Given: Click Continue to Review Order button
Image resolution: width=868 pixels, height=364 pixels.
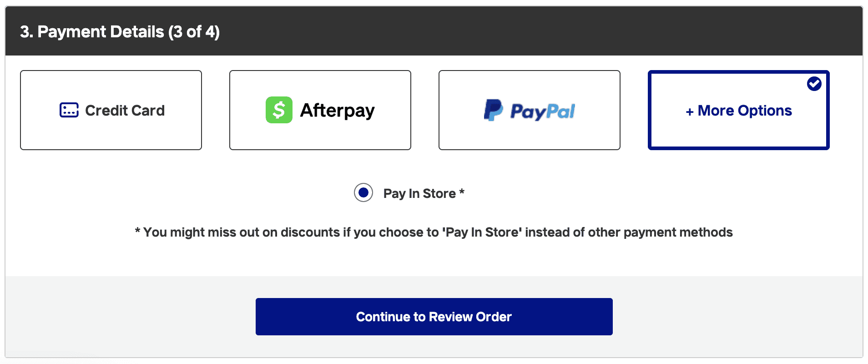Looking at the screenshot, I should pos(434,317).
